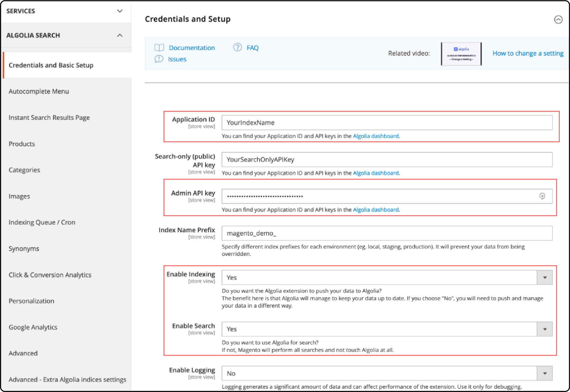Open the Enable Logging dropdown
Image resolution: width=570 pixels, height=392 pixels.
545,373
